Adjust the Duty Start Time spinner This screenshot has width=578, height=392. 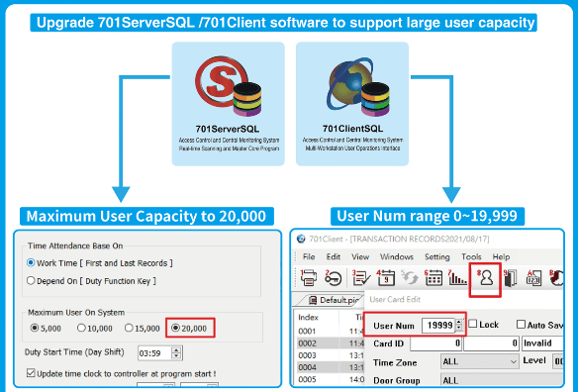[176, 353]
